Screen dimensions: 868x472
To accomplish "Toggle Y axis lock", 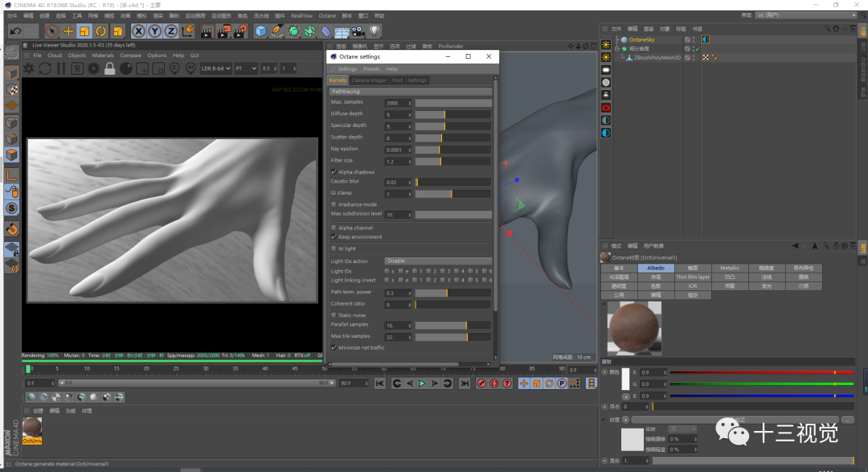I will click(x=155, y=31).
